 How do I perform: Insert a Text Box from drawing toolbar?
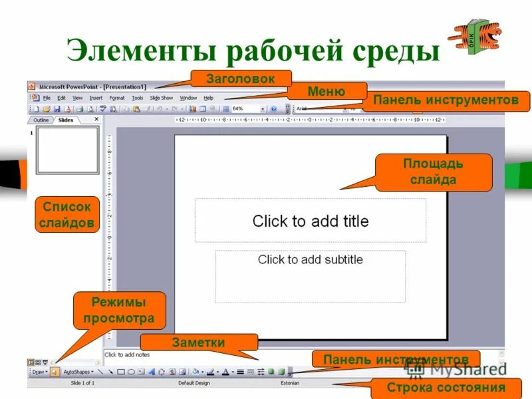click(141, 372)
